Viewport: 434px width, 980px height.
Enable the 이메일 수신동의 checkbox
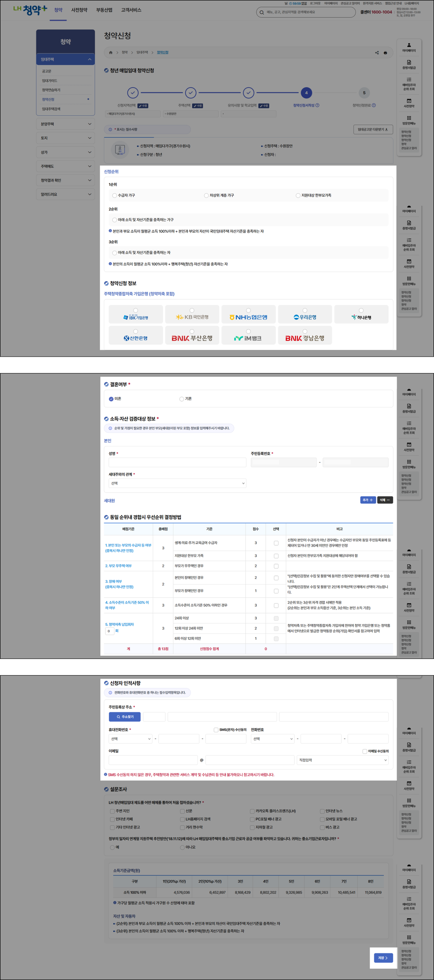click(x=364, y=751)
